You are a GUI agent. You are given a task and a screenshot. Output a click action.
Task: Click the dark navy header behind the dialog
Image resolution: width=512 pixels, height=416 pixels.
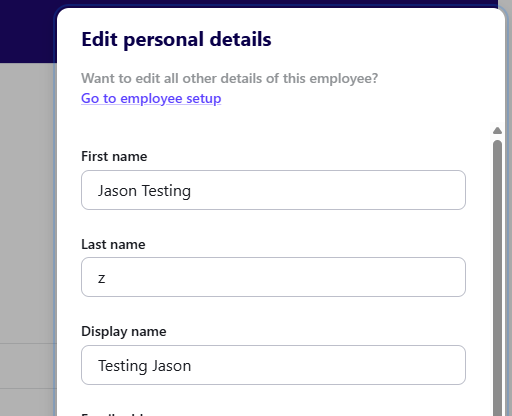27,30
